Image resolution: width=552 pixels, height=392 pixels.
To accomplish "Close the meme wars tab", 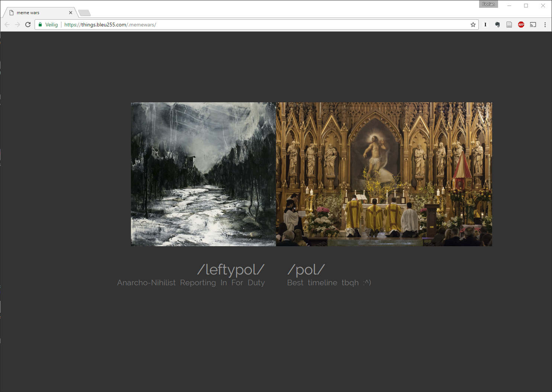I will coord(71,13).
